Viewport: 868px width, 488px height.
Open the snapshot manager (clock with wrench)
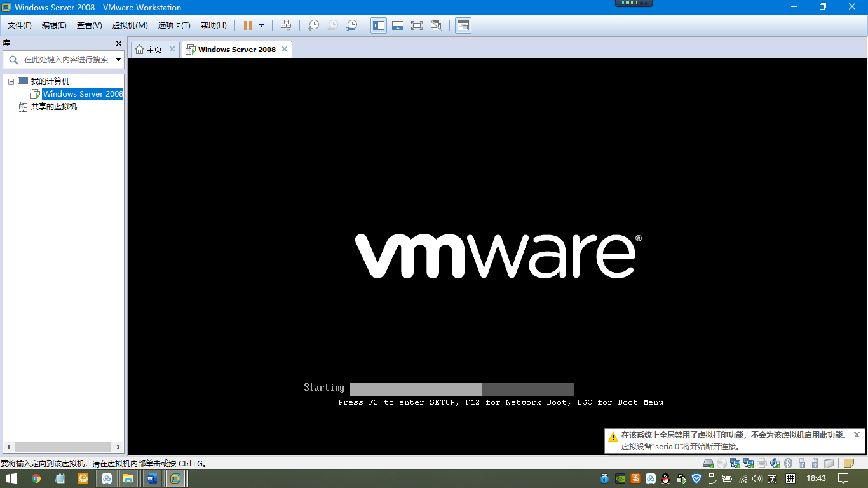[351, 25]
